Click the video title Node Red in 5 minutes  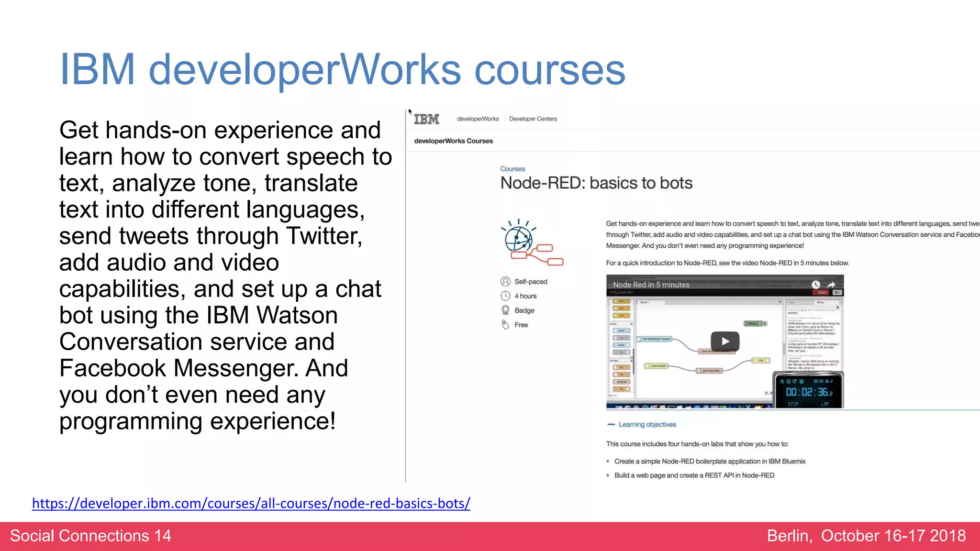coord(651,285)
